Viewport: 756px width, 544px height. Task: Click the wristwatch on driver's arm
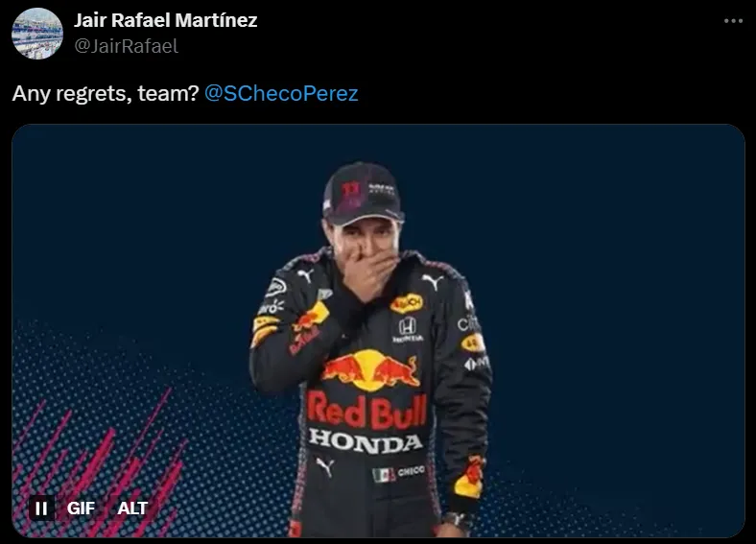457,521
